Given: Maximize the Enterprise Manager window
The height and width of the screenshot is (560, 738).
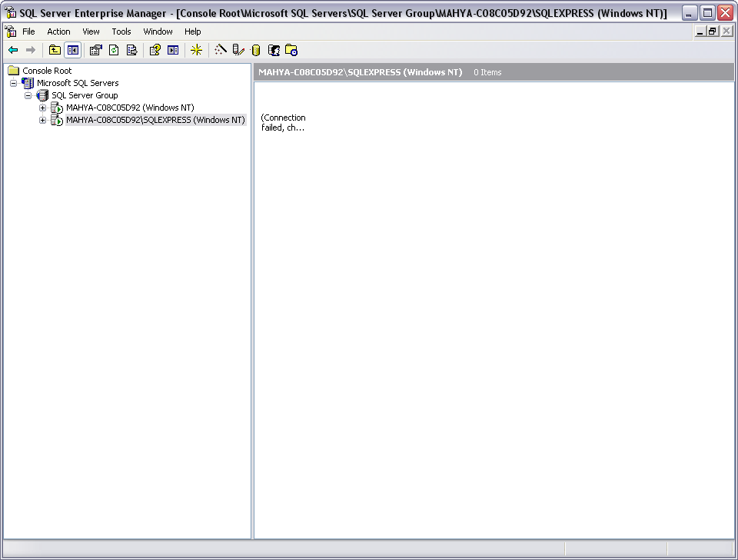Looking at the screenshot, I should coord(707,13).
